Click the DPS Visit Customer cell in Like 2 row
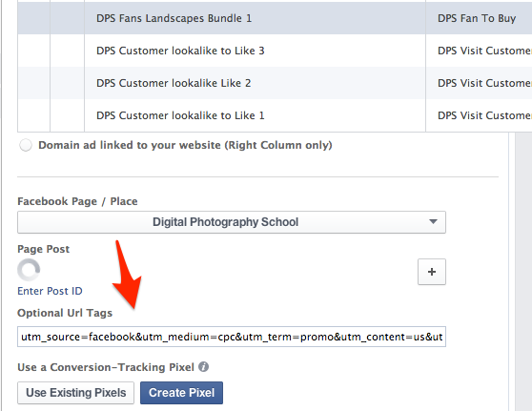 click(x=479, y=83)
